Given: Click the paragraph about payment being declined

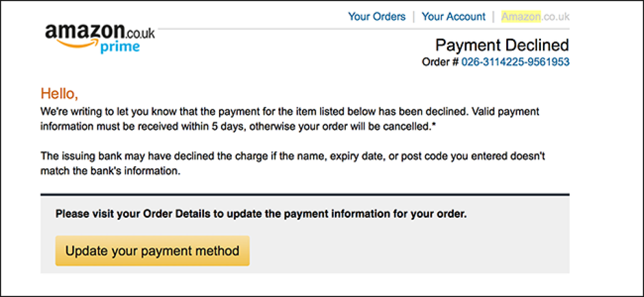Looking at the screenshot, I should coord(290,119).
